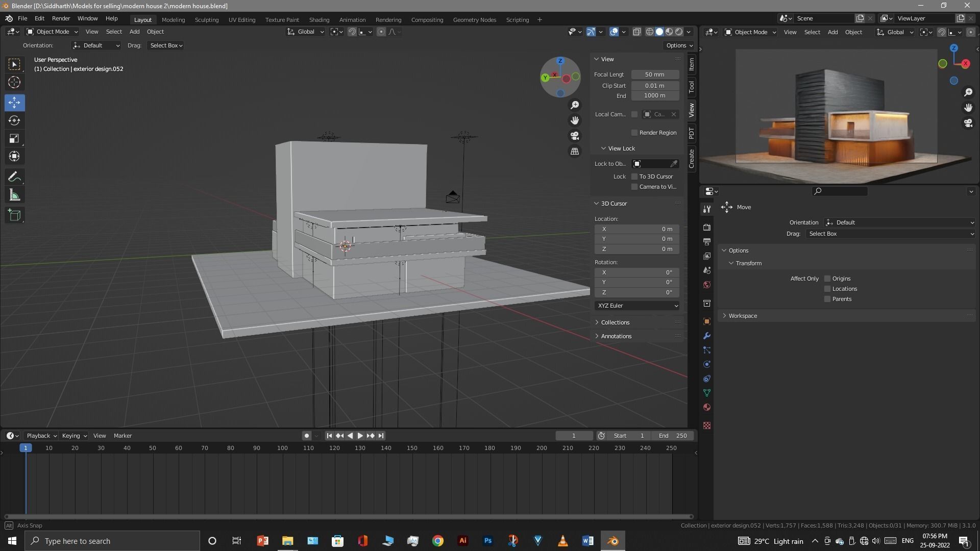This screenshot has width=980, height=551.
Task: Click the zoom view magnifier in main viewport
Action: click(x=575, y=105)
